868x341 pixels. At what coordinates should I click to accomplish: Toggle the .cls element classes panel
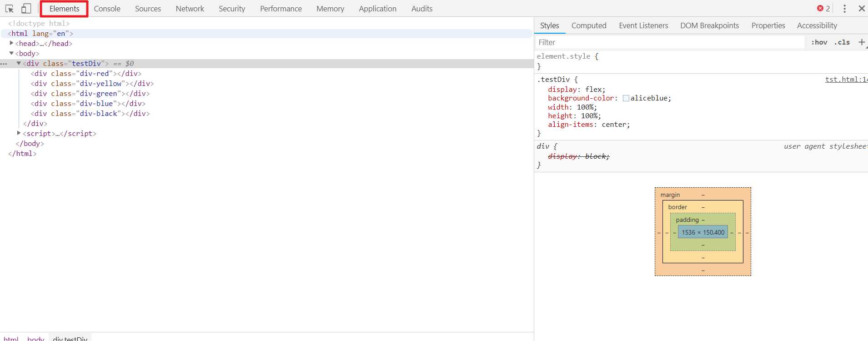point(842,42)
